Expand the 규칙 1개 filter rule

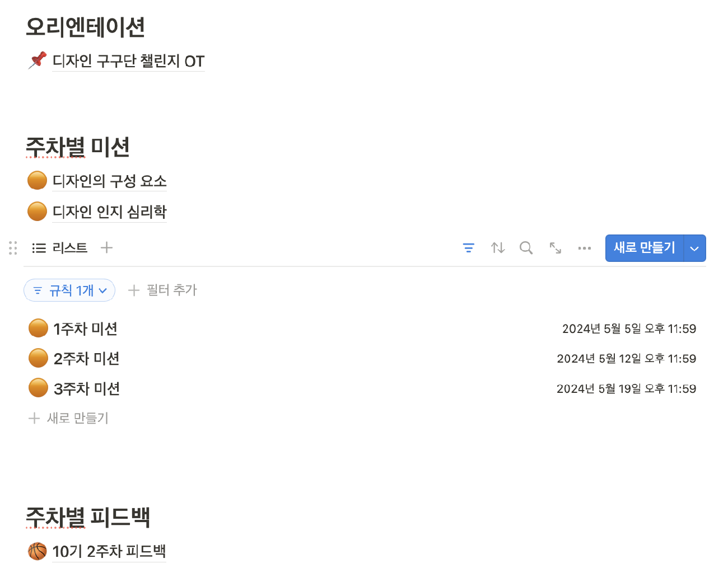[x=69, y=290]
